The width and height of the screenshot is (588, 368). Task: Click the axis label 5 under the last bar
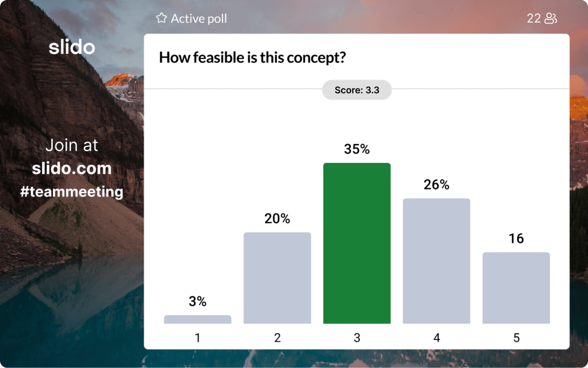click(x=516, y=338)
